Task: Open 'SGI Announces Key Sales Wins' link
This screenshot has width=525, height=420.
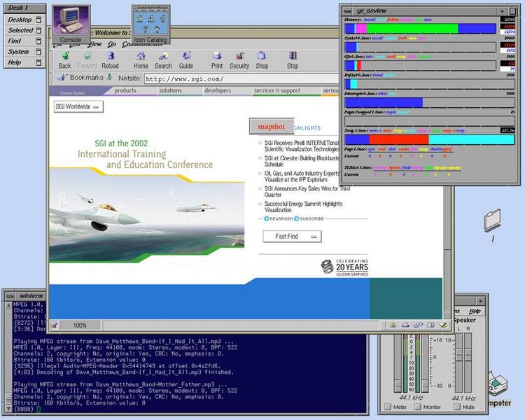Action: [x=307, y=192]
